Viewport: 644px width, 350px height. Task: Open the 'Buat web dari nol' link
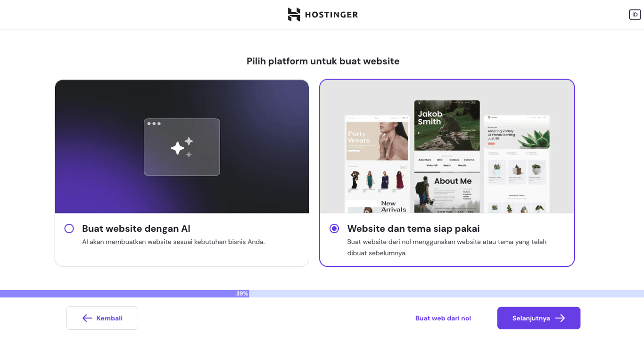click(x=443, y=318)
